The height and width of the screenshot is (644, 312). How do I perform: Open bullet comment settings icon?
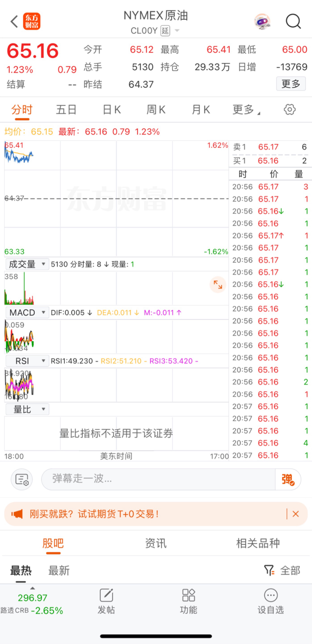(x=22, y=479)
